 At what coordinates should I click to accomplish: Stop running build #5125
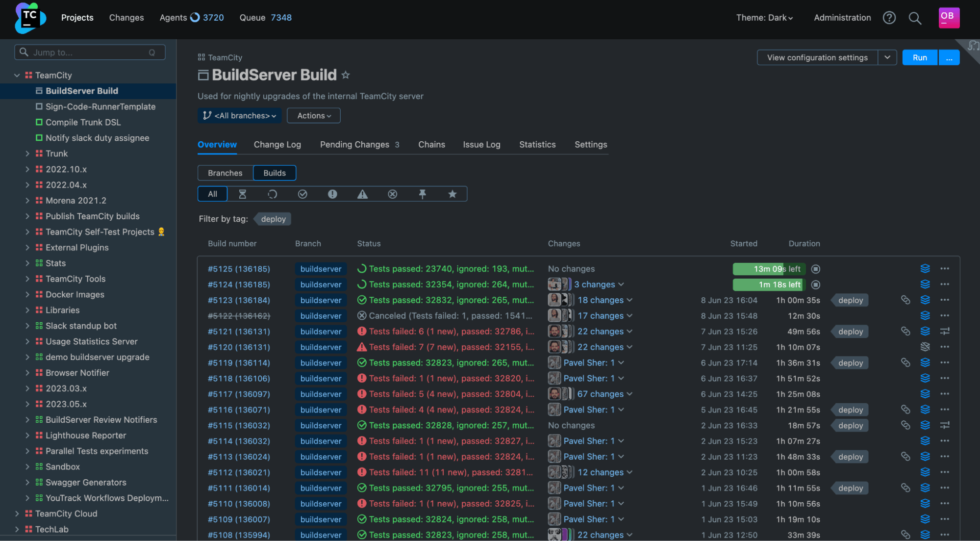pos(816,269)
